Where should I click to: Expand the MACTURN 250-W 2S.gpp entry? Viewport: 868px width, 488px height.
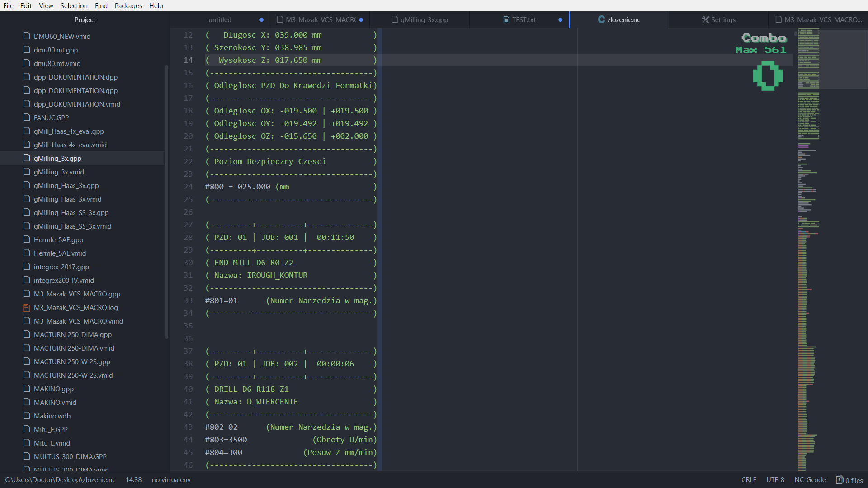pos(72,361)
